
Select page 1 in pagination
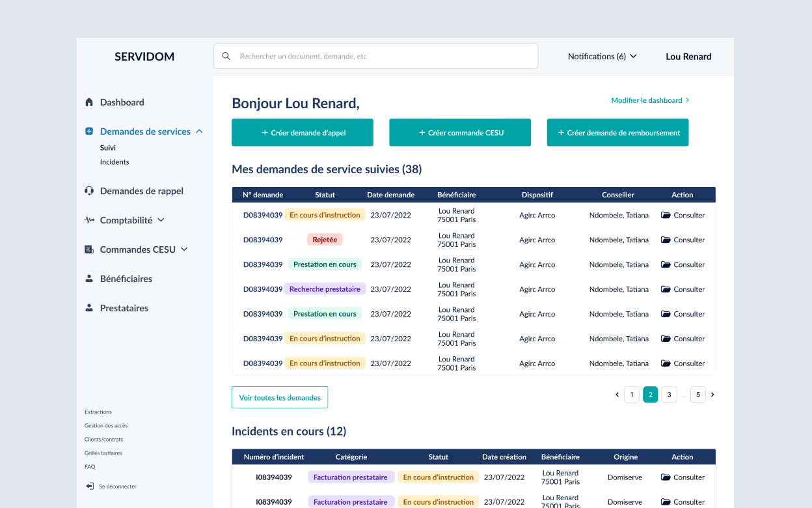tap(632, 395)
